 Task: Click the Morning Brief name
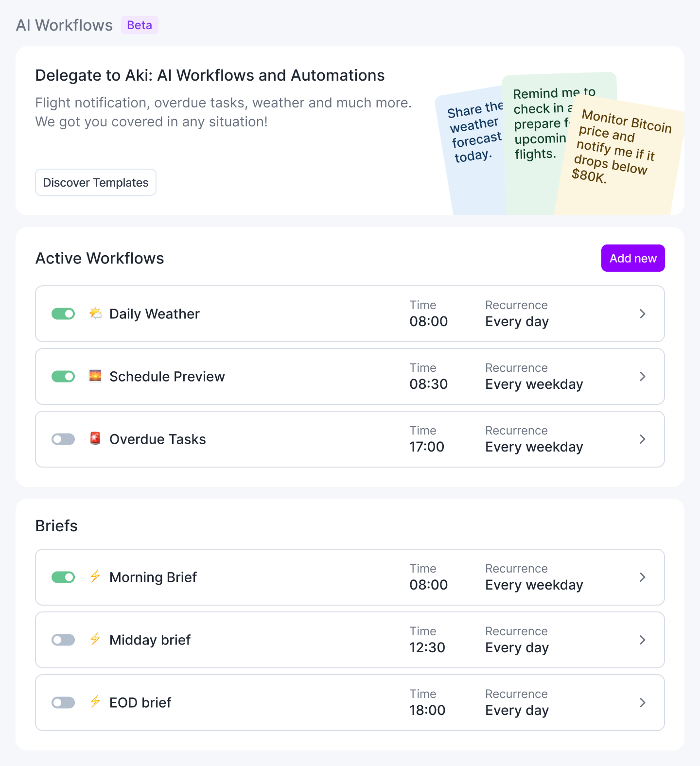click(153, 577)
